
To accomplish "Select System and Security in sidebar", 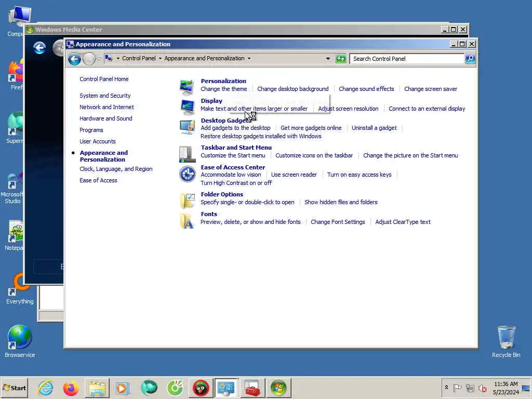I will coord(105,96).
